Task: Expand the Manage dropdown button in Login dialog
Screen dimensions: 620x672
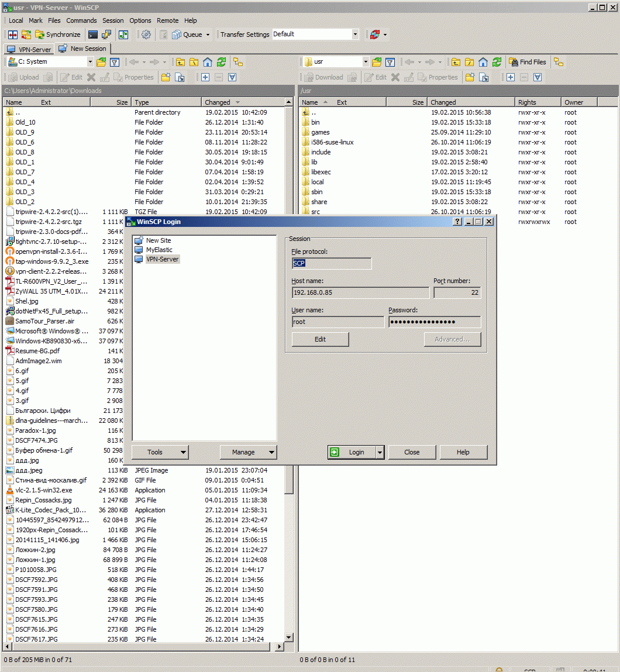Action: [271, 452]
